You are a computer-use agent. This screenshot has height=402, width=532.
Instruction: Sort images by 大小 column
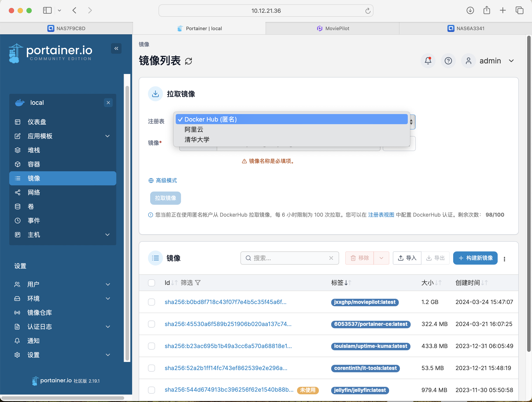431,283
